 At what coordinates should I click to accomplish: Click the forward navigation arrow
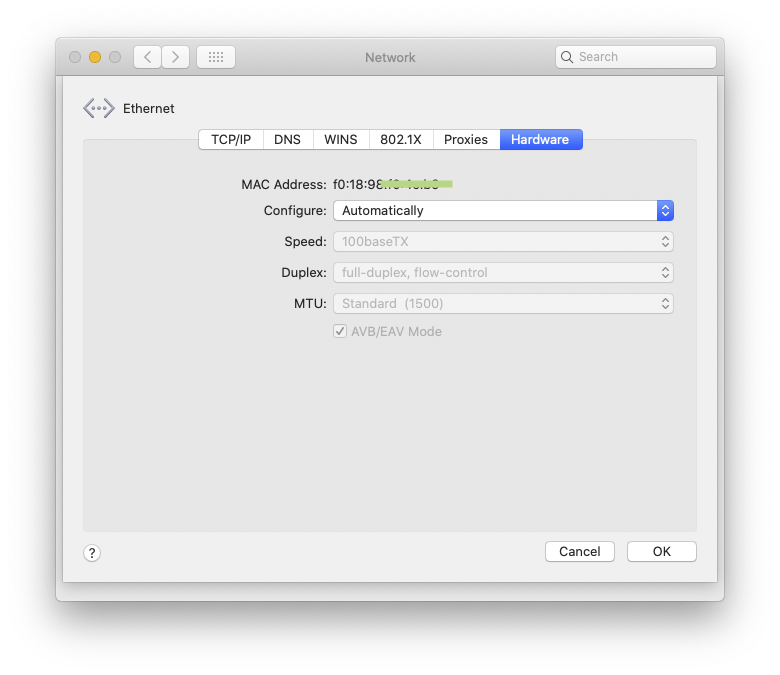(175, 57)
